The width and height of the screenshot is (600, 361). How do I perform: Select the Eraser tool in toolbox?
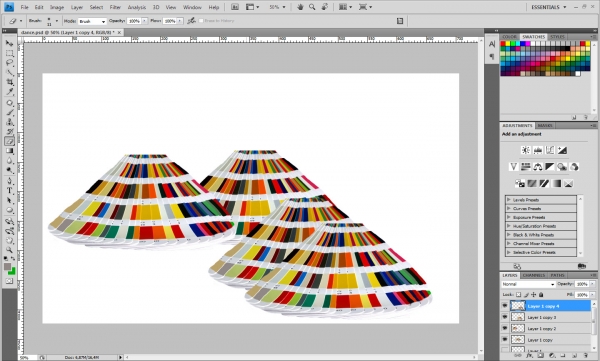(x=9, y=141)
